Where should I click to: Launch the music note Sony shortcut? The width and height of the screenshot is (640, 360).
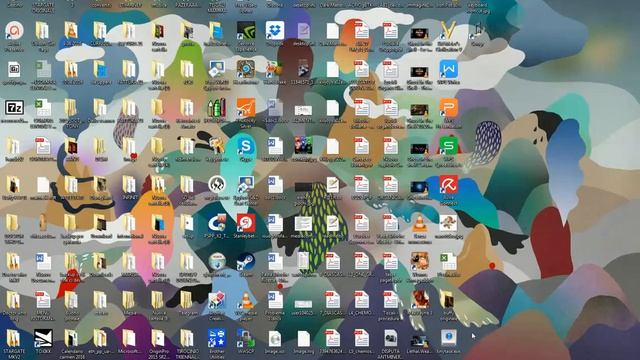click(477, 31)
